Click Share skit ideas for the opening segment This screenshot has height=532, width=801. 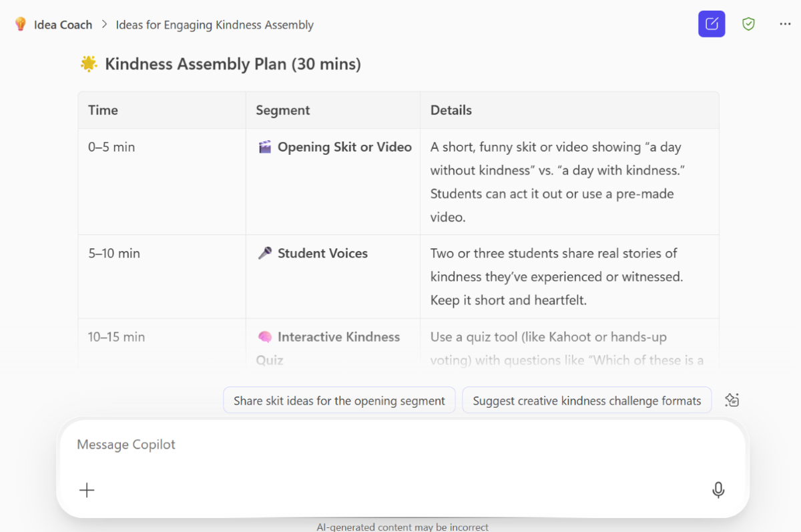click(339, 400)
